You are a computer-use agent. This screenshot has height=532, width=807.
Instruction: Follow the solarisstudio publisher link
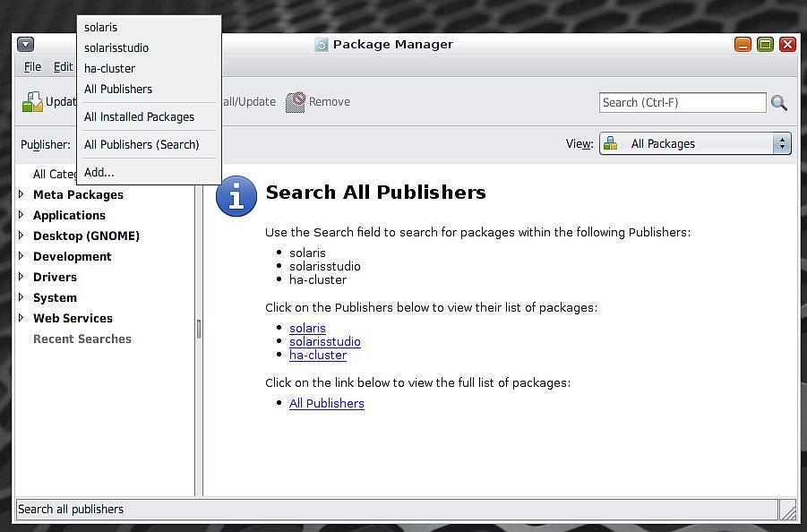325,341
